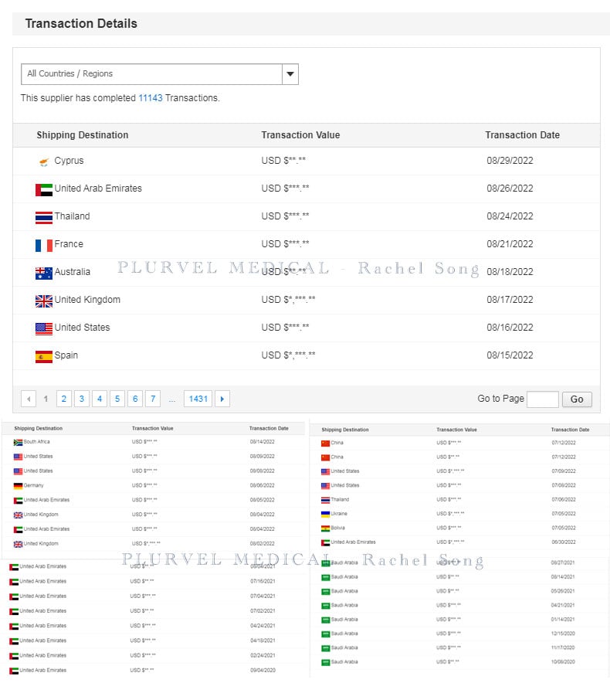The height and width of the screenshot is (700, 610).
Task: Click the Cyprus flag icon
Action: 44,161
